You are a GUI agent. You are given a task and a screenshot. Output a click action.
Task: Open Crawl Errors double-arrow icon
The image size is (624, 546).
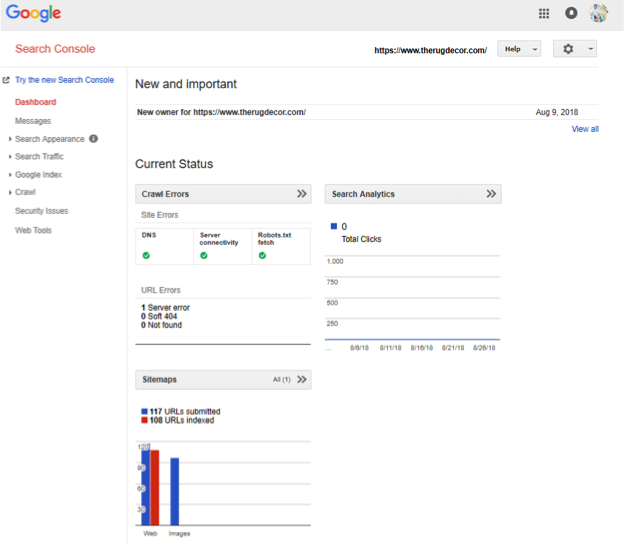pyautogui.click(x=302, y=194)
